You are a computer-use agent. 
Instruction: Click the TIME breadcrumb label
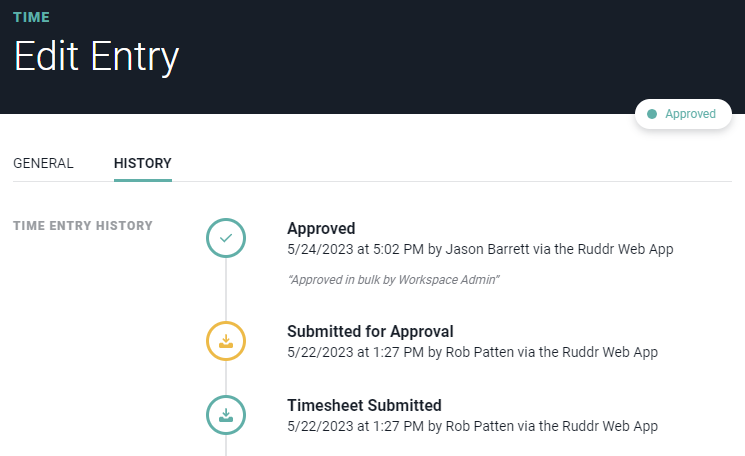click(31, 18)
